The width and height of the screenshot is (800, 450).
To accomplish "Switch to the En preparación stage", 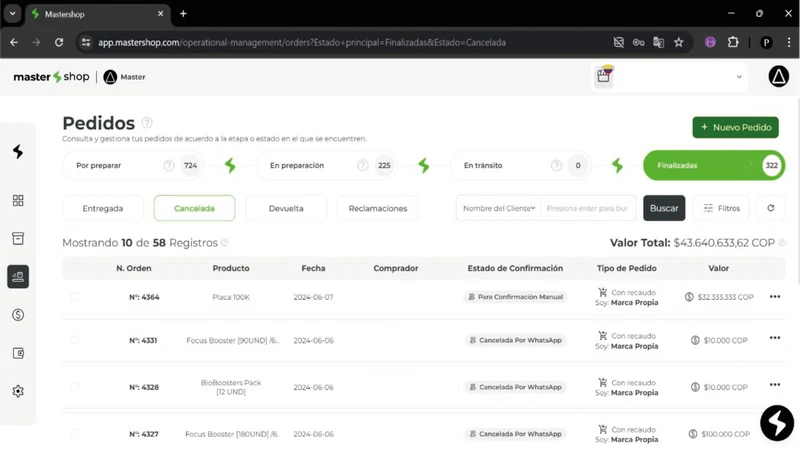I will [x=327, y=165].
